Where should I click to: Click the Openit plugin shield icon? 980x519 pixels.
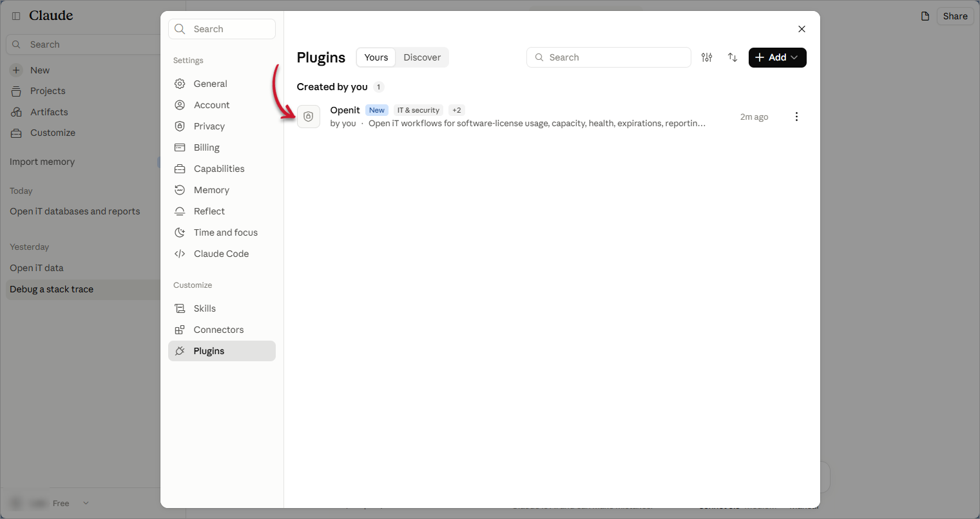[309, 117]
